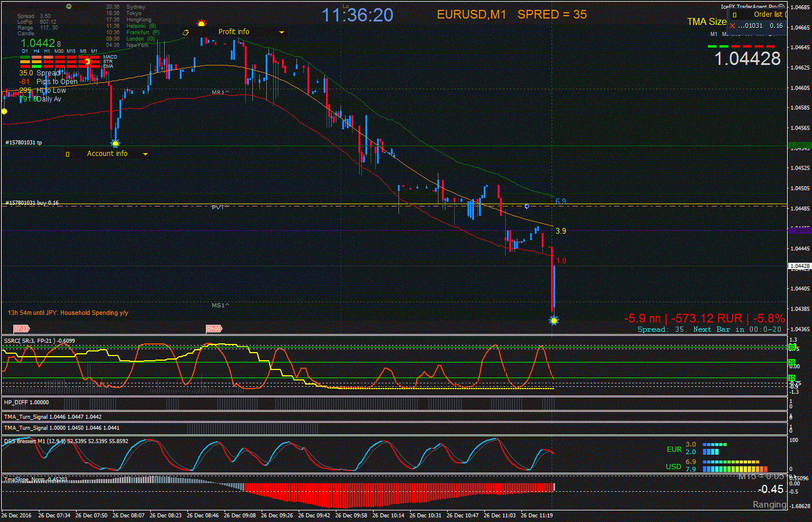Click the London (G) session row
The width and height of the screenshot is (812, 522).
click(x=130, y=39)
